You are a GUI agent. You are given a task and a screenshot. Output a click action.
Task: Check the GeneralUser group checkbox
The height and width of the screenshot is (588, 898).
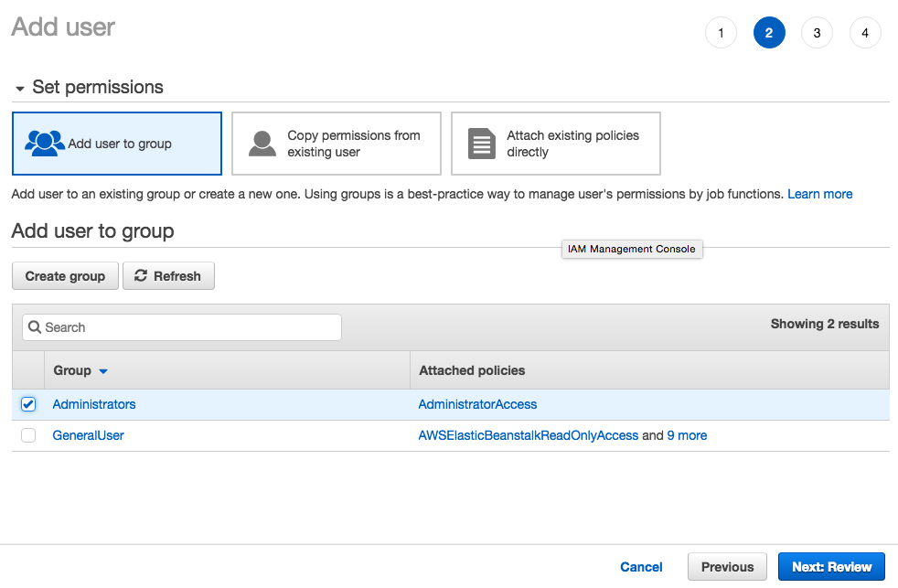click(x=28, y=435)
